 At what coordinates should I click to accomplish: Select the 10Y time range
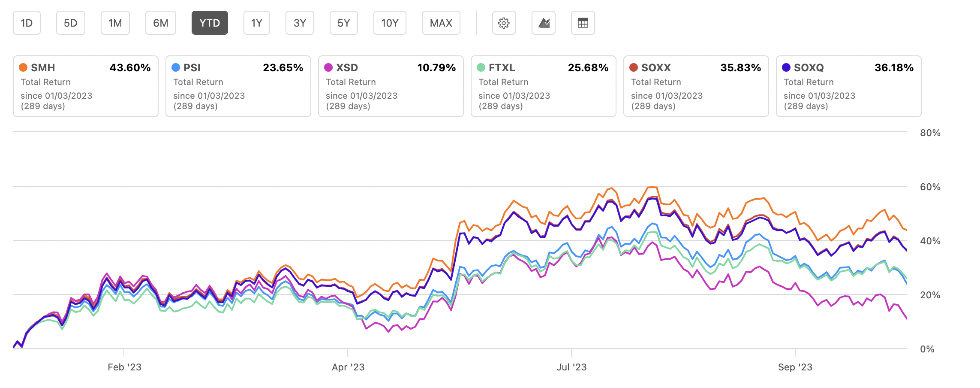390,23
